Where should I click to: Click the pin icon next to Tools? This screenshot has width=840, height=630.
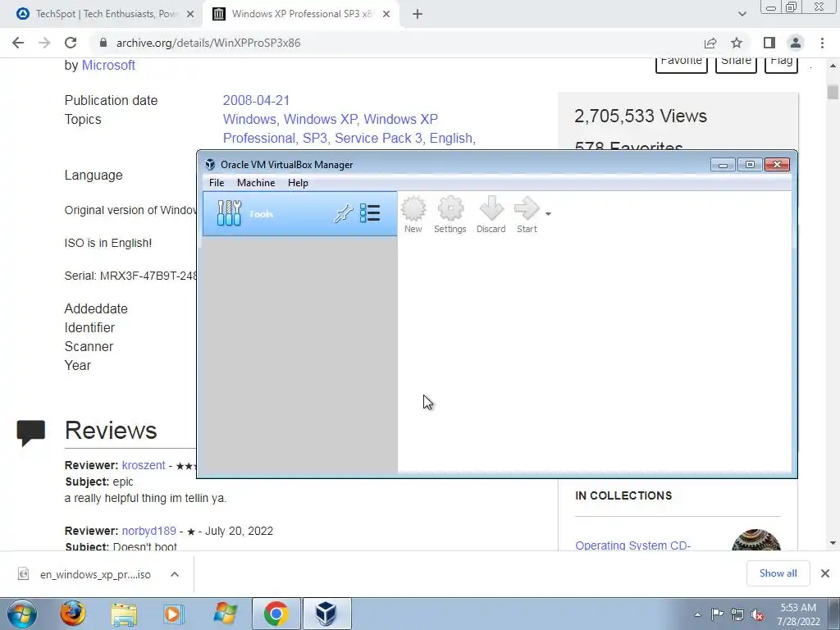[343, 214]
